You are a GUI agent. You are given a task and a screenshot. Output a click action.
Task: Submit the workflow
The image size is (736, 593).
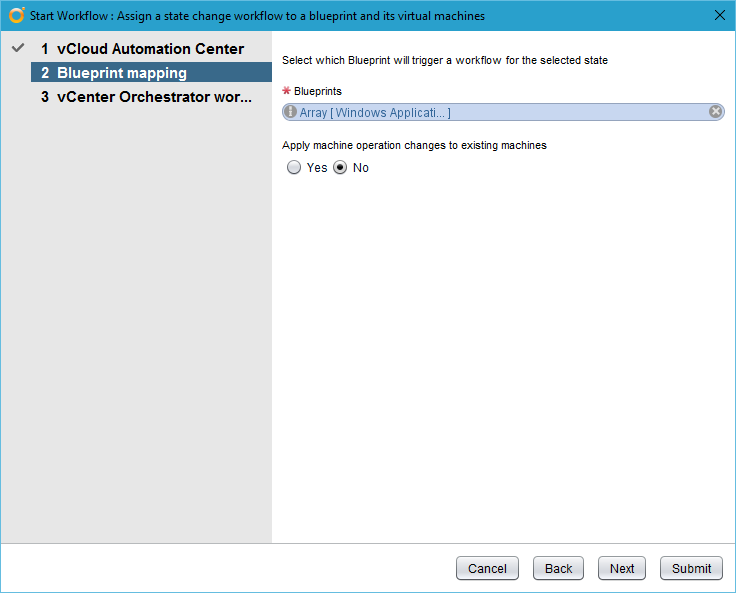click(691, 568)
